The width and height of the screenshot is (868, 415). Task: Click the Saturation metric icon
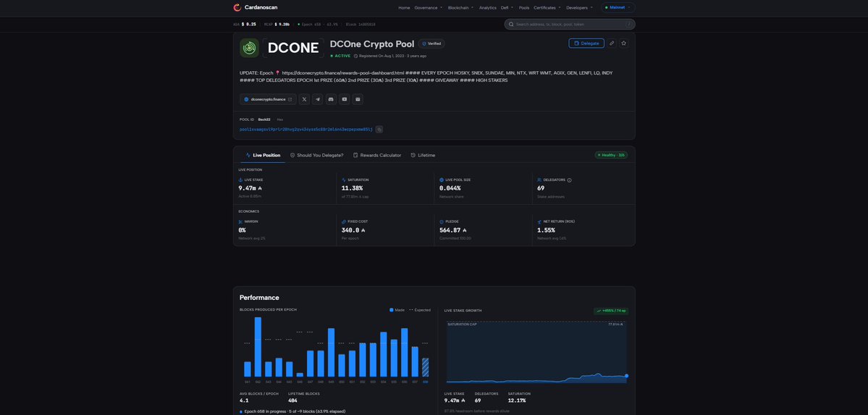pos(344,180)
